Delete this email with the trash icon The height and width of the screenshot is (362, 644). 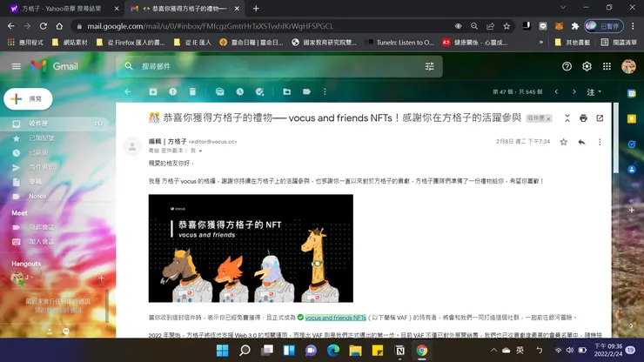[192, 91]
